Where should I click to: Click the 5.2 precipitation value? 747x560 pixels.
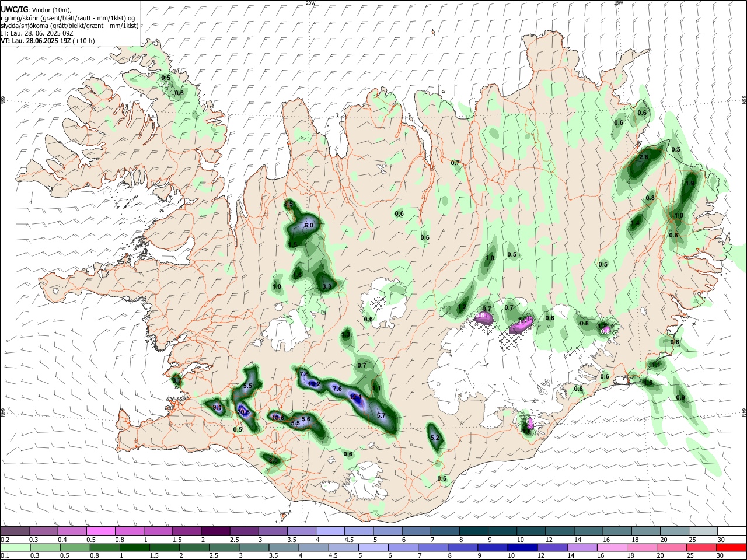[x=434, y=437]
